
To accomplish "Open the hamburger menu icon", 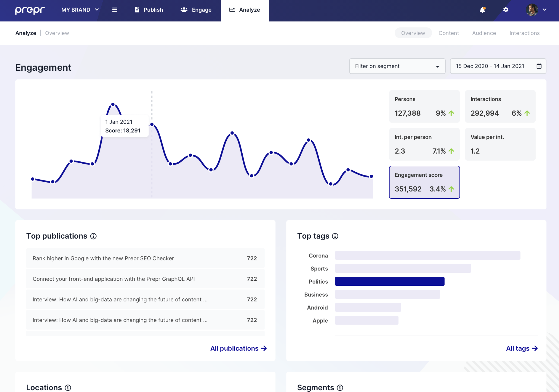I will pyautogui.click(x=115, y=10).
